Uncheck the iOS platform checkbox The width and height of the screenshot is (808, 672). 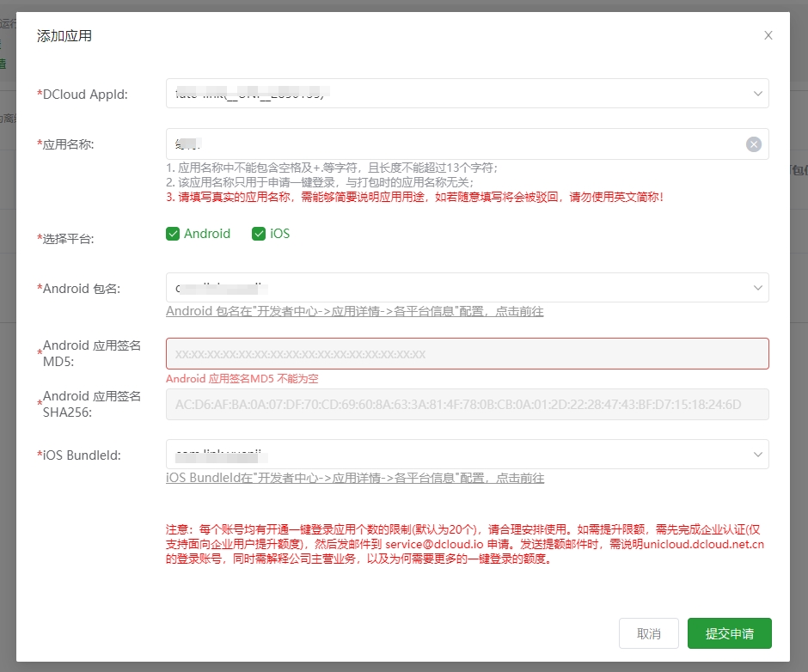click(x=259, y=234)
